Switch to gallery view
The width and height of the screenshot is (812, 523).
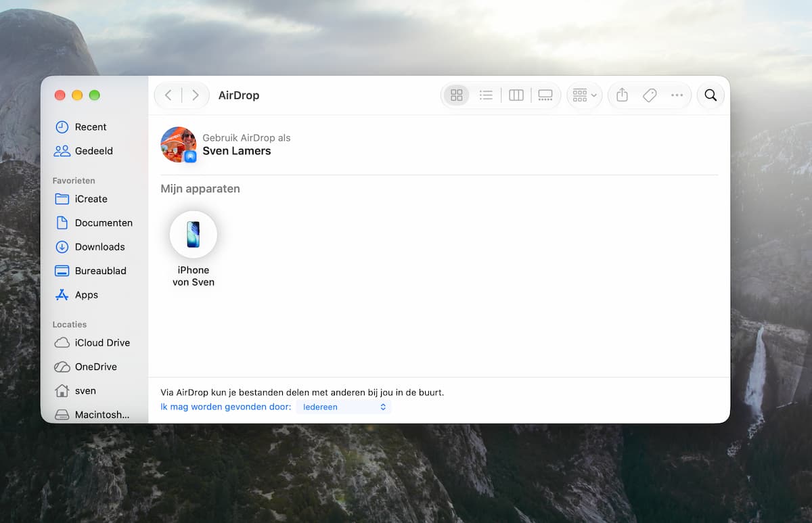[x=545, y=95]
